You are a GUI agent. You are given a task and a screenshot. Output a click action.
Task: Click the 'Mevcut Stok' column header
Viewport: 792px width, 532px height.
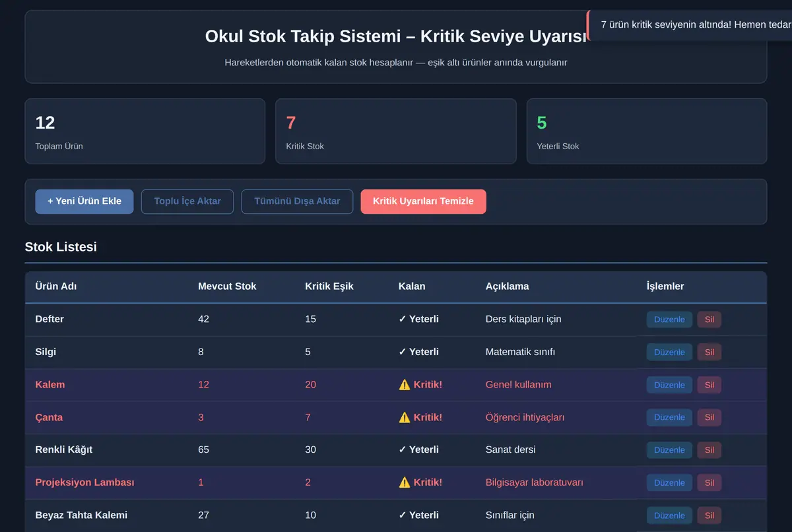(227, 286)
